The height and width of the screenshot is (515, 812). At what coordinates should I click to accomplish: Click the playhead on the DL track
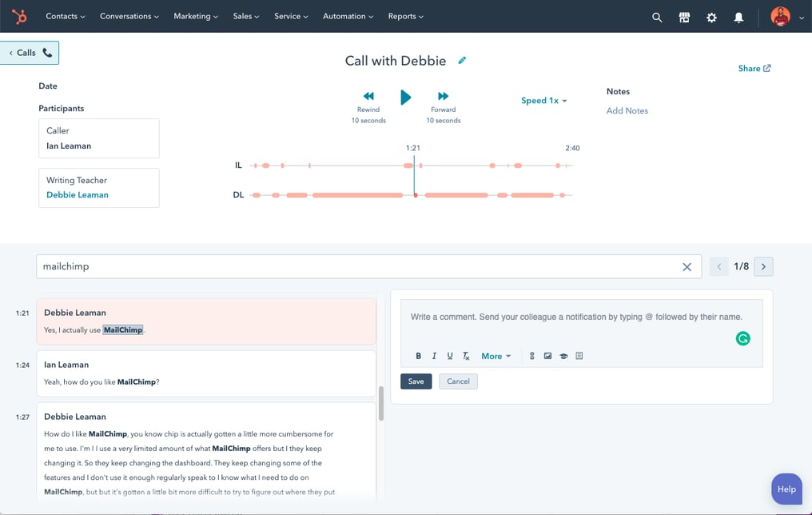click(x=416, y=195)
